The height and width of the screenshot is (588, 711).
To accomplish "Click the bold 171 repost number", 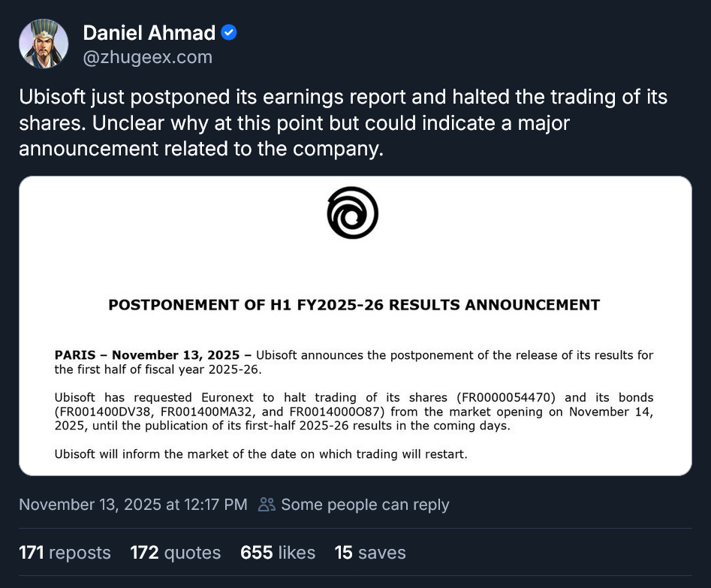I will [x=31, y=552].
